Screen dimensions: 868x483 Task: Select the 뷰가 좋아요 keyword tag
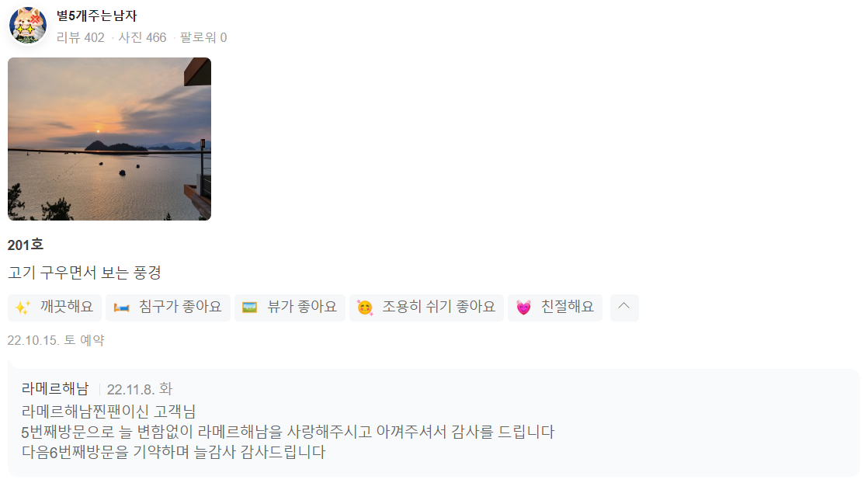click(290, 308)
